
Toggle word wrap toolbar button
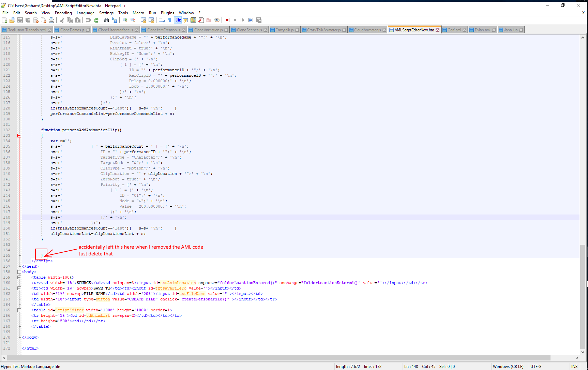(162, 20)
